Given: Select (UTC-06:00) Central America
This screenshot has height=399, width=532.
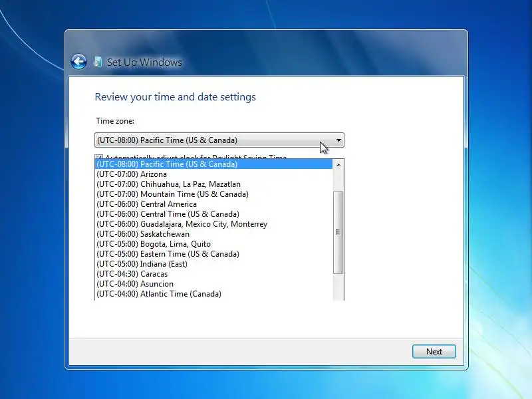Looking at the screenshot, I should (x=213, y=204).
